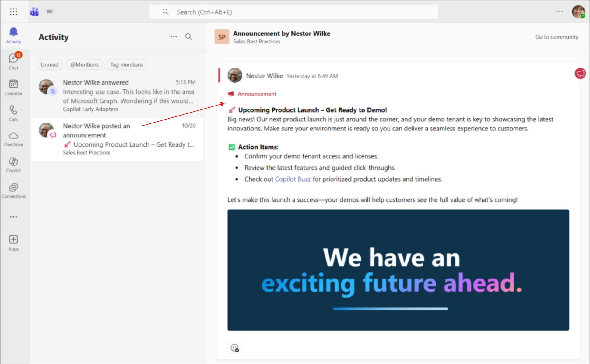Open the Apps section
The image size is (590, 364).
click(13, 242)
